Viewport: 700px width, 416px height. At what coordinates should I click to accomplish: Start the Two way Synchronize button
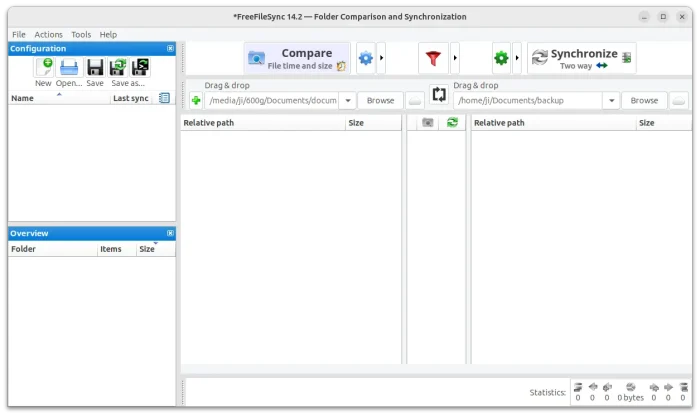coord(582,58)
